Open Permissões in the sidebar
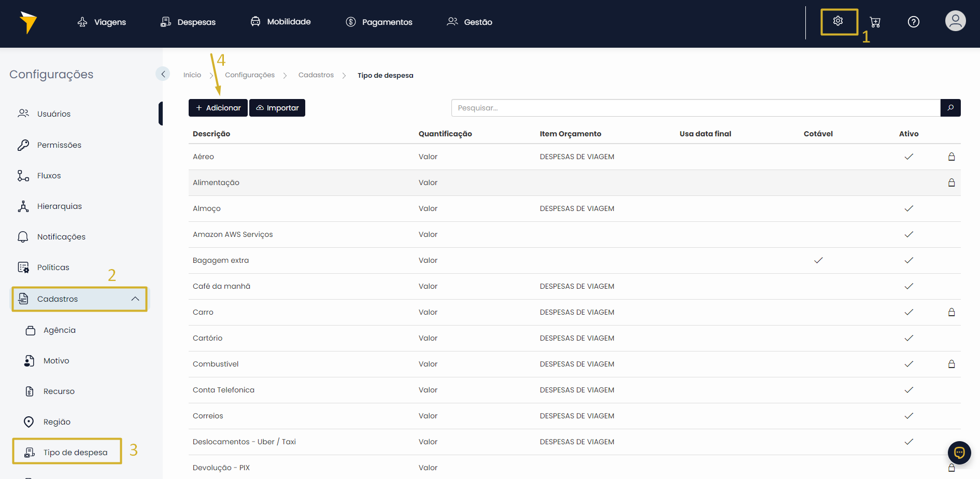The height and width of the screenshot is (479, 980). click(59, 145)
